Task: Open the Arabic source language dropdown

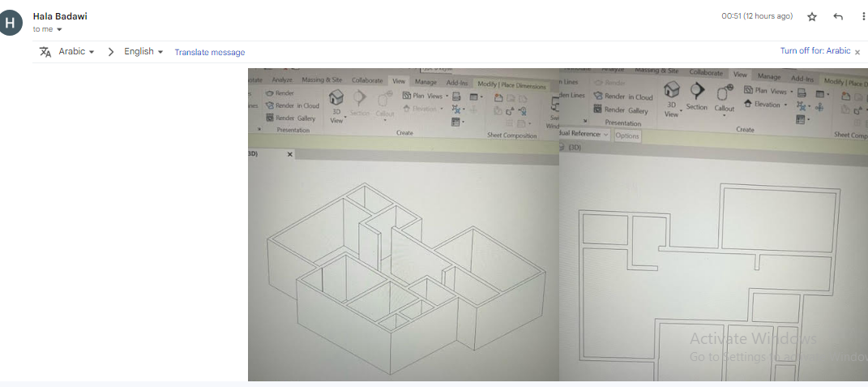Action: 76,52
